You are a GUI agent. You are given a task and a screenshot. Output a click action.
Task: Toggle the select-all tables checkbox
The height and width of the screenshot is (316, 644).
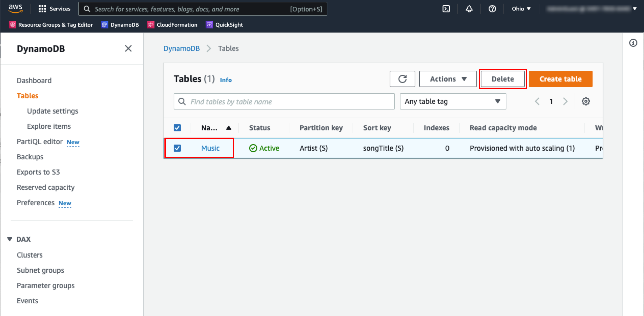(177, 128)
